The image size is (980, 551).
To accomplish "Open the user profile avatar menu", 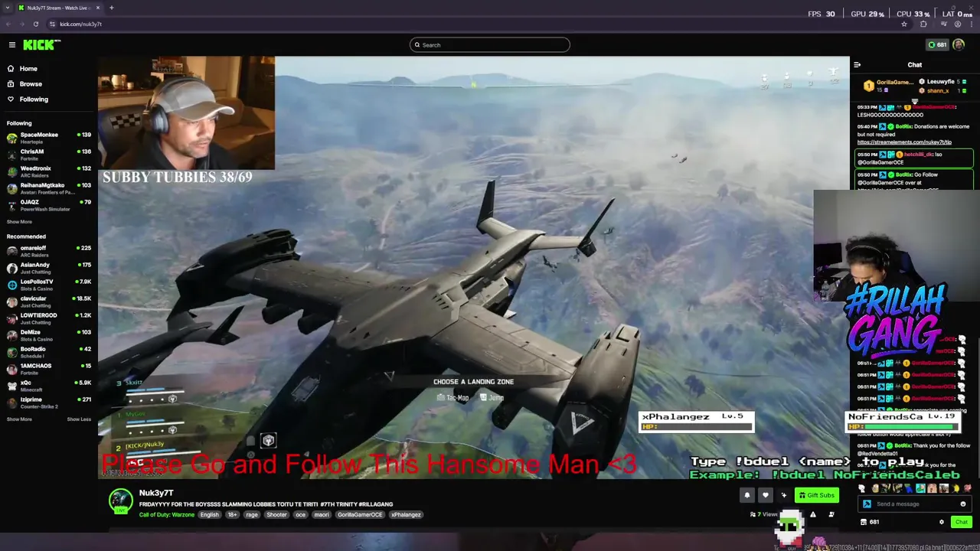I will click(959, 45).
